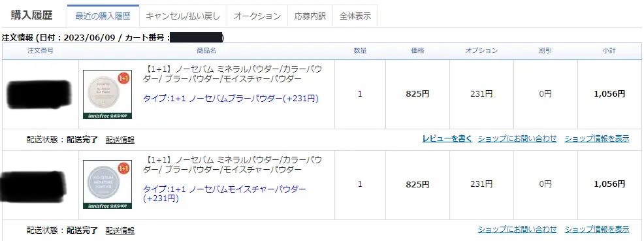The height and width of the screenshot is (241, 644).
Task: View first order's 配送情報 link
Action: click(x=120, y=140)
